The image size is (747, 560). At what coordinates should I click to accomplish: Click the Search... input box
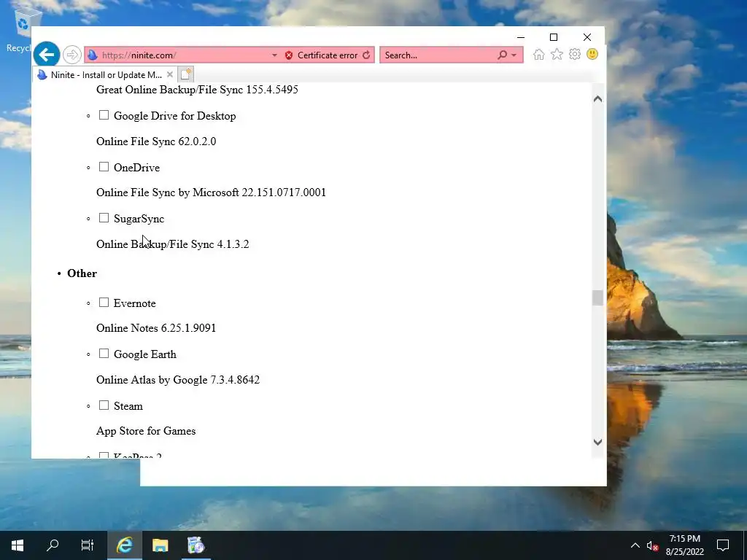438,55
